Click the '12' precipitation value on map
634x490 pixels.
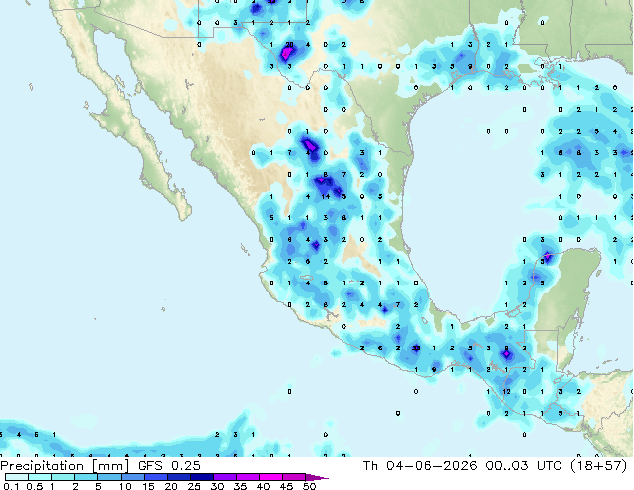506,391
